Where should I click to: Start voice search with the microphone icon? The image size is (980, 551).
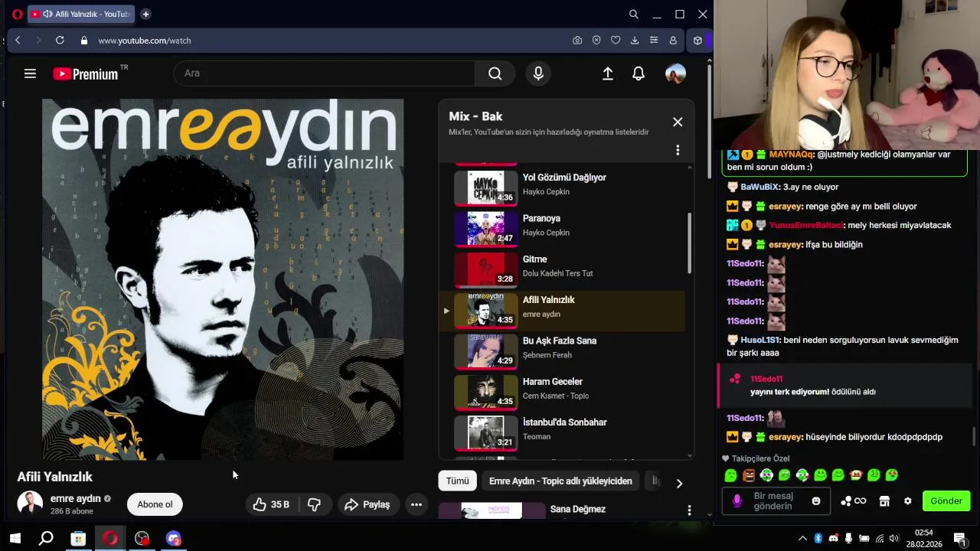click(x=538, y=73)
